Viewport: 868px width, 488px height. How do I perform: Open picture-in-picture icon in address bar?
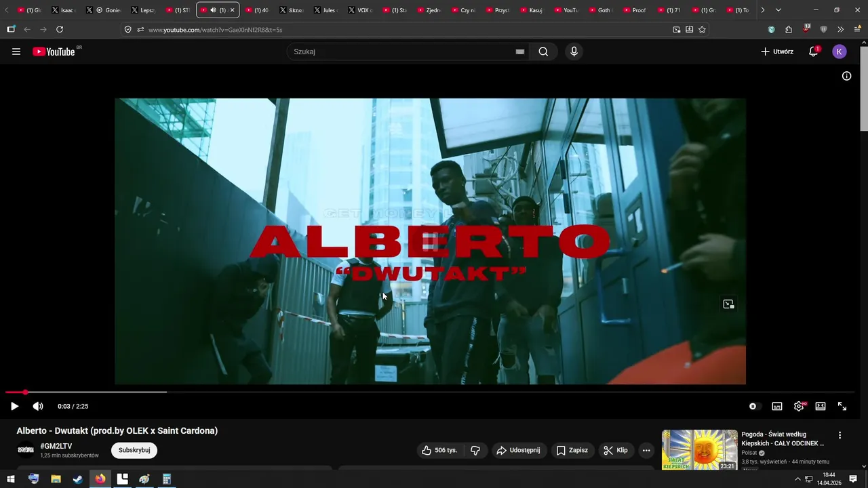(676, 30)
